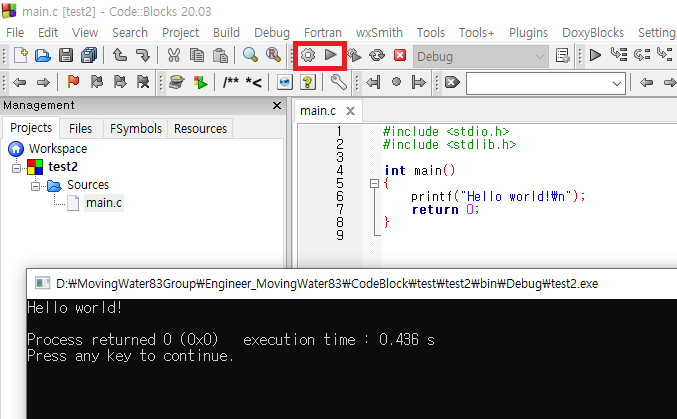Rebuild the project icon
Image resolution: width=677 pixels, height=419 pixels.
point(377,55)
